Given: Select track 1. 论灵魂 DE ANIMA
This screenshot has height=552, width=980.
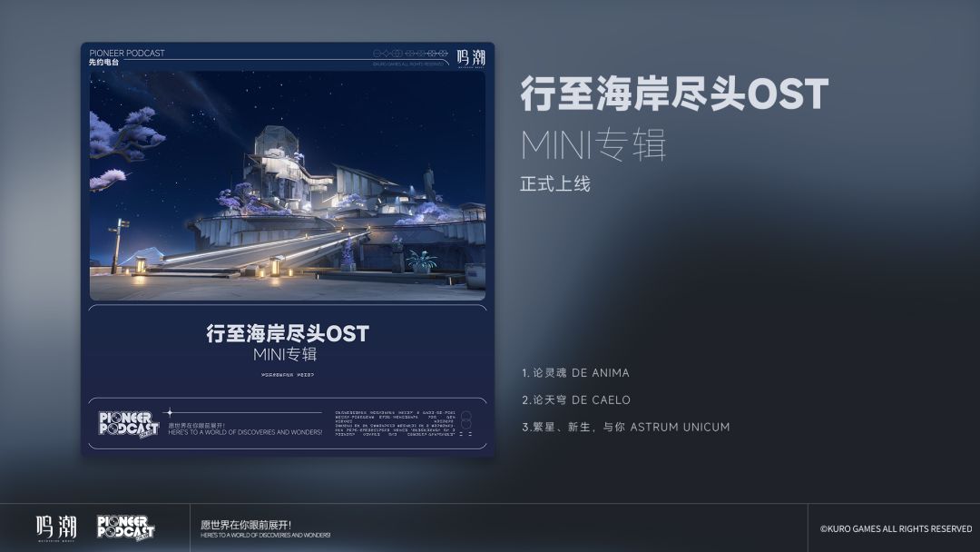Looking at the screenshot, I should coord(575,372).
